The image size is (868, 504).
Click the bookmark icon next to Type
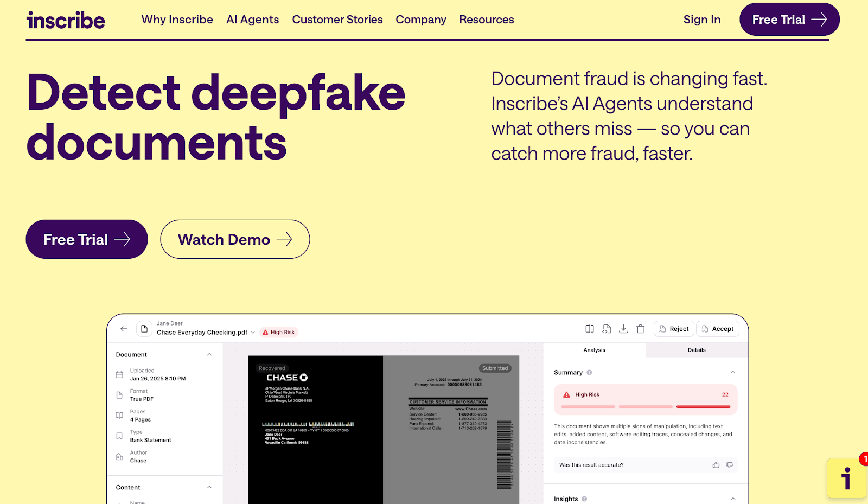(x=119, y=436)
